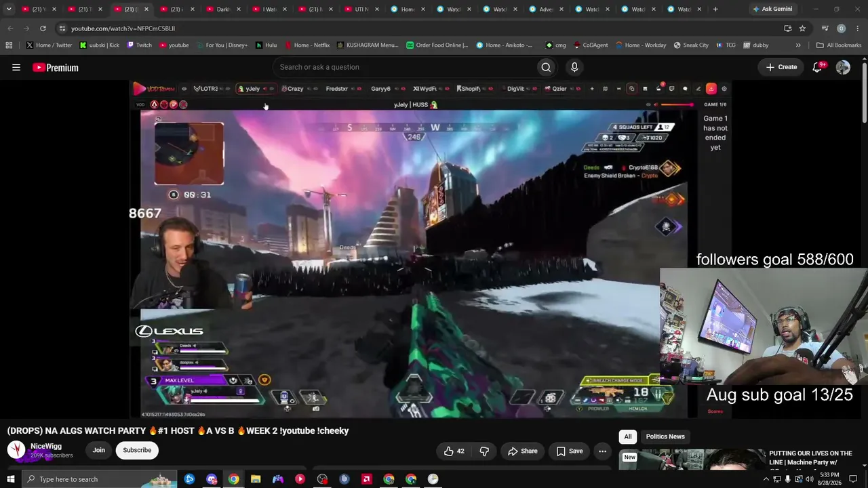Viewport: 868px width, 488px height.
Task: Open the Twitch bookmark
Action: (139, 45)
